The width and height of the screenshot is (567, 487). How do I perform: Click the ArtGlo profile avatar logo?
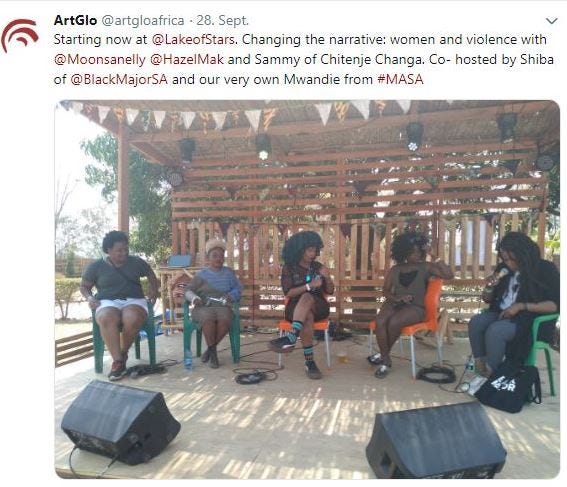coord(20,36)
